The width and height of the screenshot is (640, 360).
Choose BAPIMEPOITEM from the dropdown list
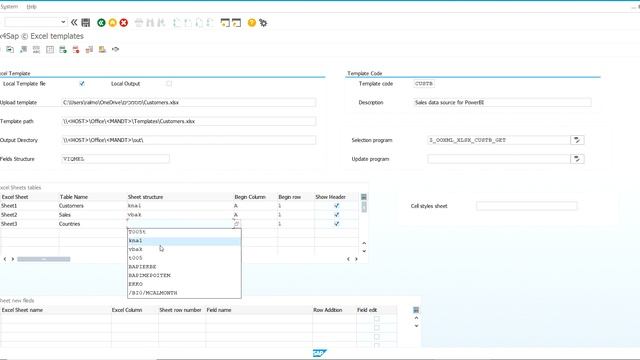tap(184, 276)
